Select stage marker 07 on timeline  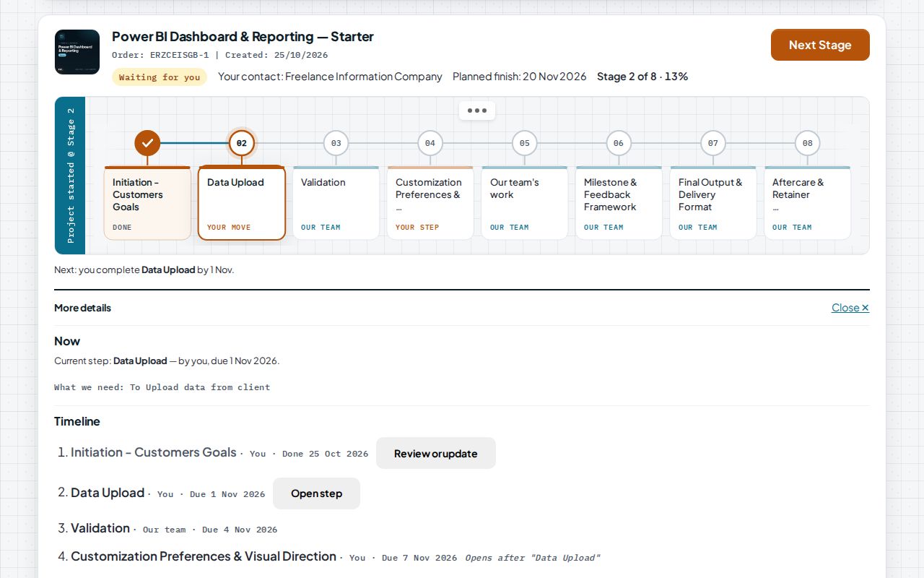click(713, 143)
